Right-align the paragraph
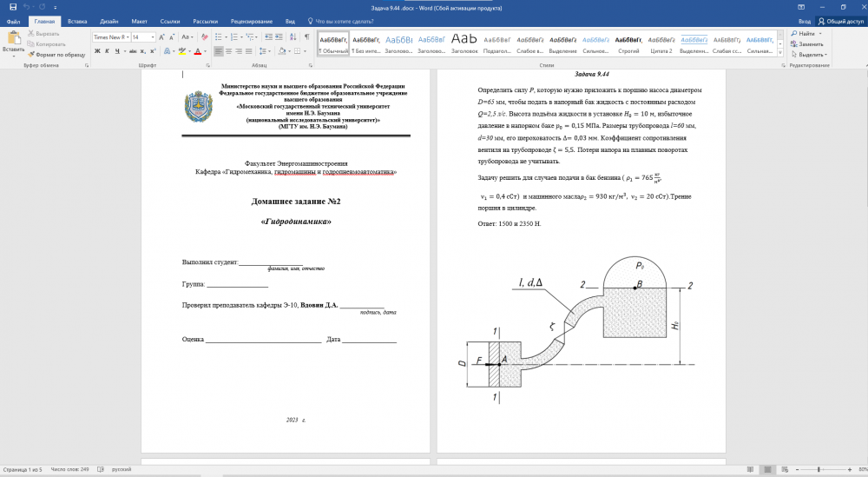868x477 pixels. point(239,51)
